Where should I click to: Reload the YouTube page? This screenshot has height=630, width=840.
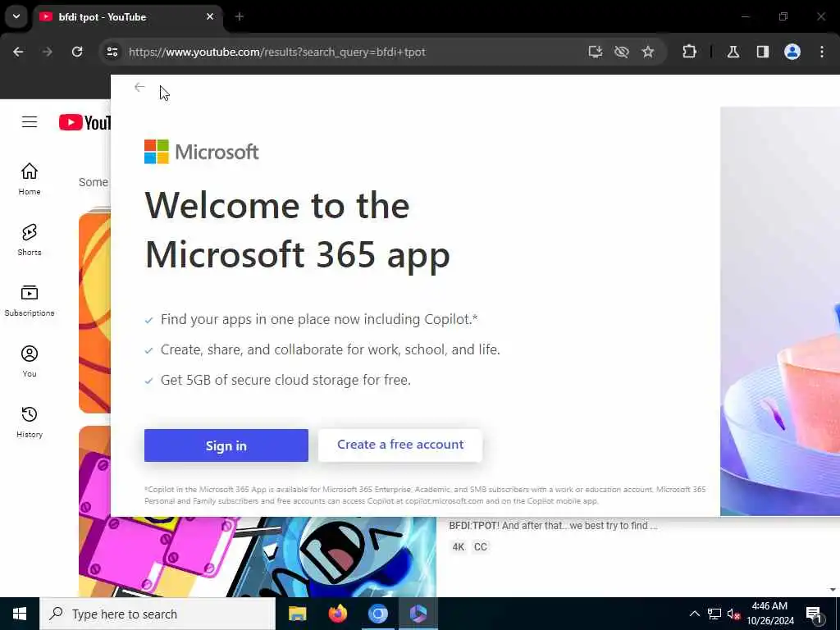pos(77,52)
